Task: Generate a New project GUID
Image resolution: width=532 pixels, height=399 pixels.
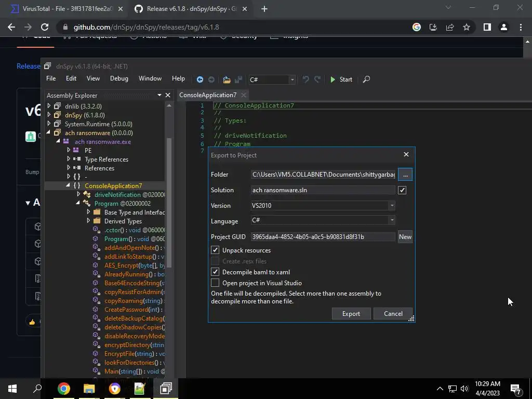Action: tap(405, 237)
